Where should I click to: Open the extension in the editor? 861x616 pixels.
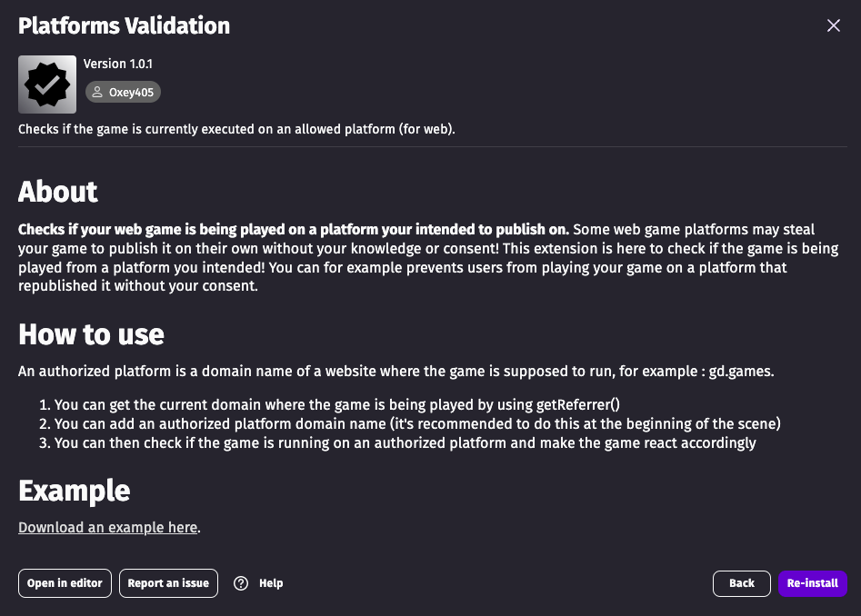click(x=65, y=583)
